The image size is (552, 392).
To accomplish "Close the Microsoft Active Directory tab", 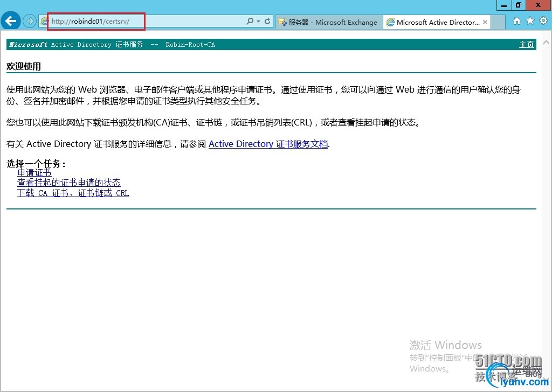I will pyautogui.click(x=485, y=22).
